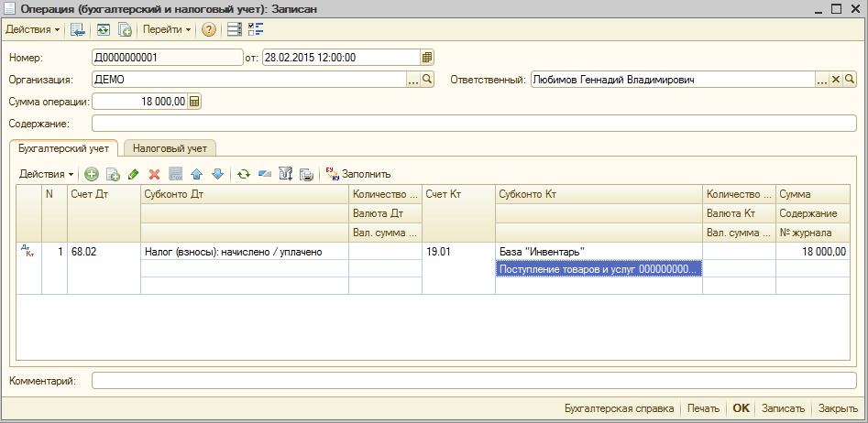This screenshot has height=423, width=868.
Task: Open selection list for Организация field
Action: 413,80
